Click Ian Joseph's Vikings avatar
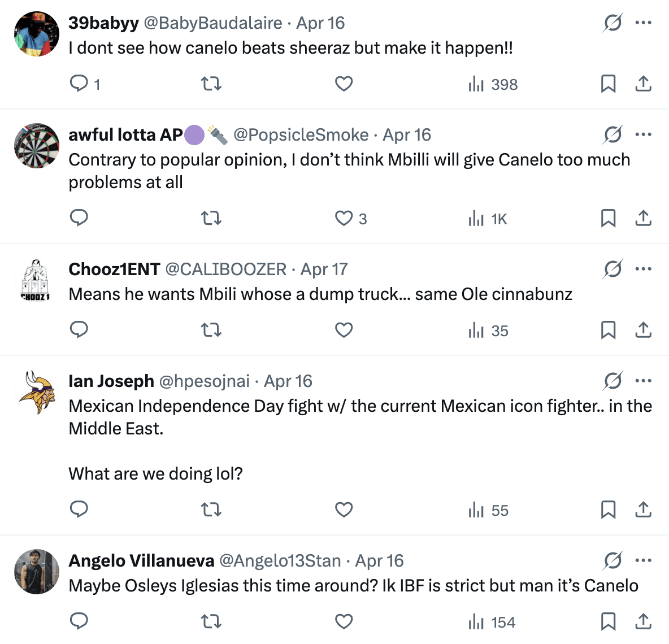 [37, 392]
